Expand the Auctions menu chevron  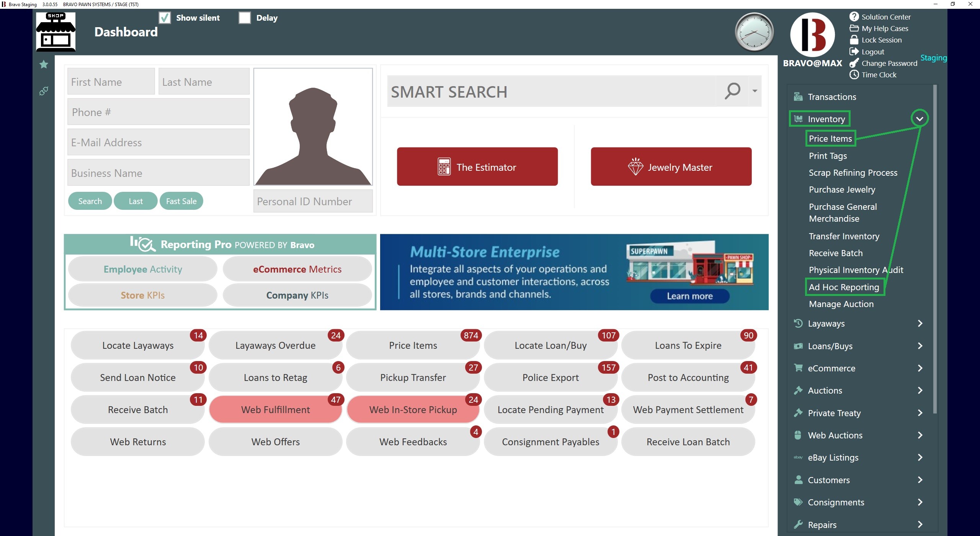(x=920, y=390)
